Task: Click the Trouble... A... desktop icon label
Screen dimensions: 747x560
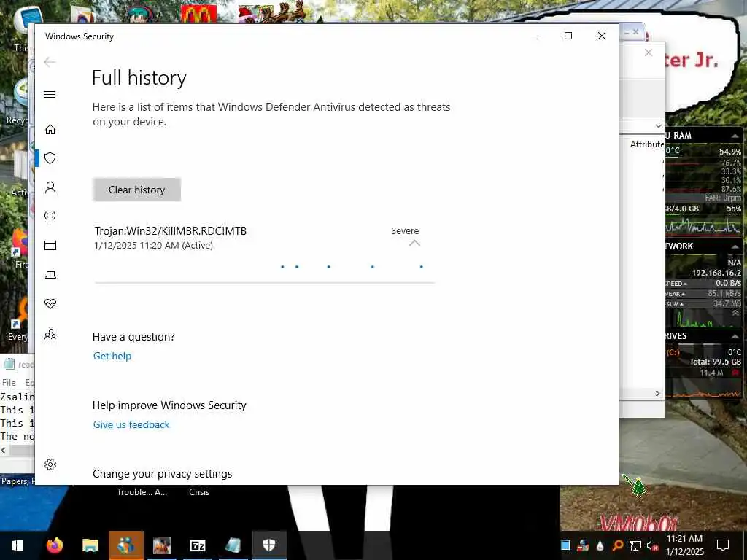Action: (142, 492)
